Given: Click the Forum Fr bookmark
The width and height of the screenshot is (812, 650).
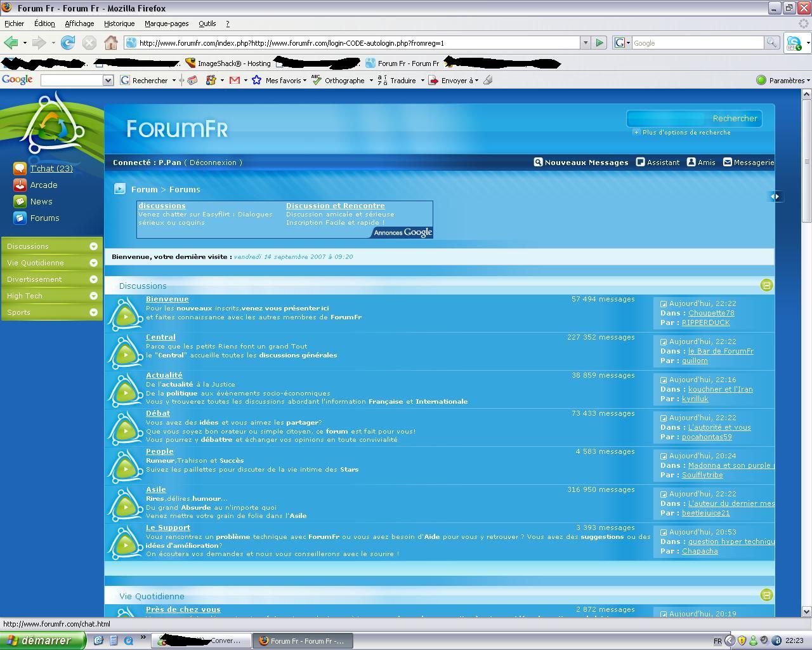Looking at the screenshot, I should (402, 63).
